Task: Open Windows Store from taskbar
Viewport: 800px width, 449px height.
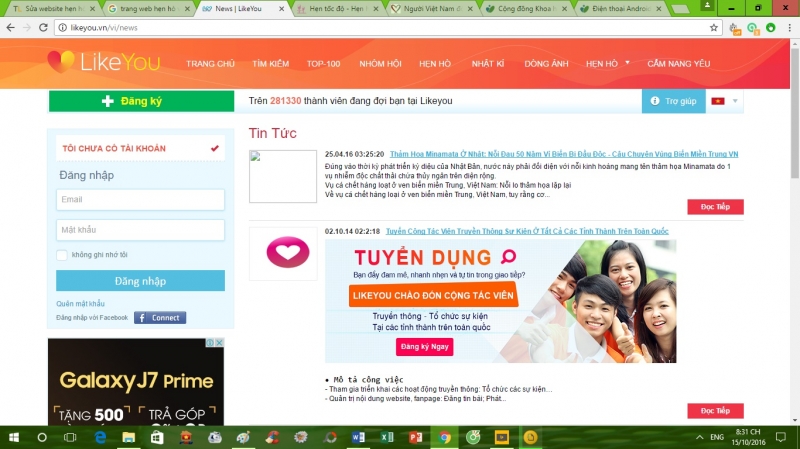Action: 157,437
